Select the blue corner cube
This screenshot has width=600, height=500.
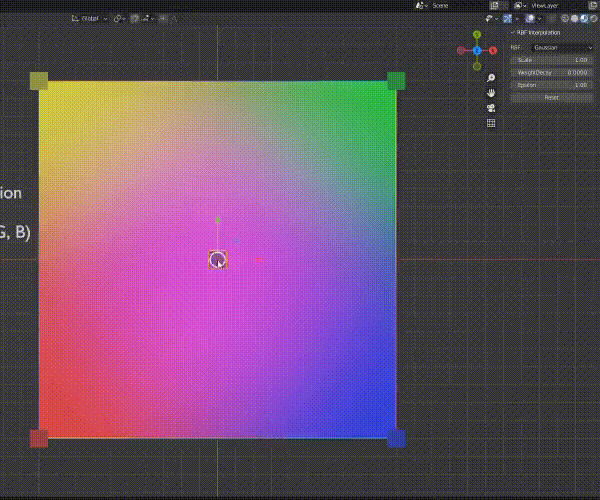tap(396, 438)
